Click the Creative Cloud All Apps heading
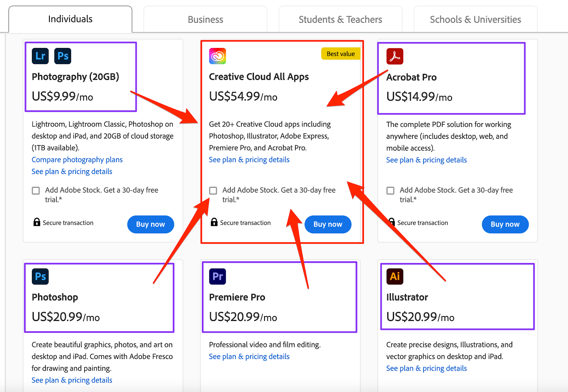This screenshot has width=568, height=392. coord(259,77)
